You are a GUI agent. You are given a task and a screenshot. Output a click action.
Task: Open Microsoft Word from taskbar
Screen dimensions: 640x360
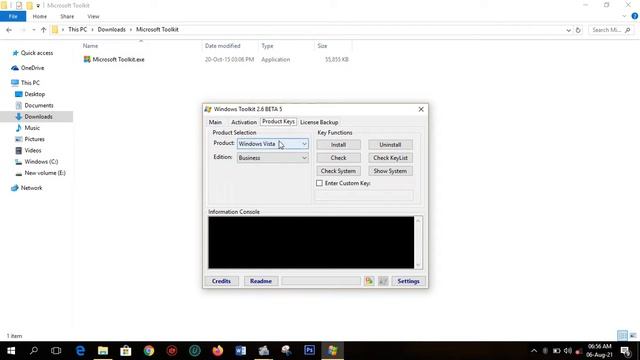pyautogui.click(x=240, y=351)
